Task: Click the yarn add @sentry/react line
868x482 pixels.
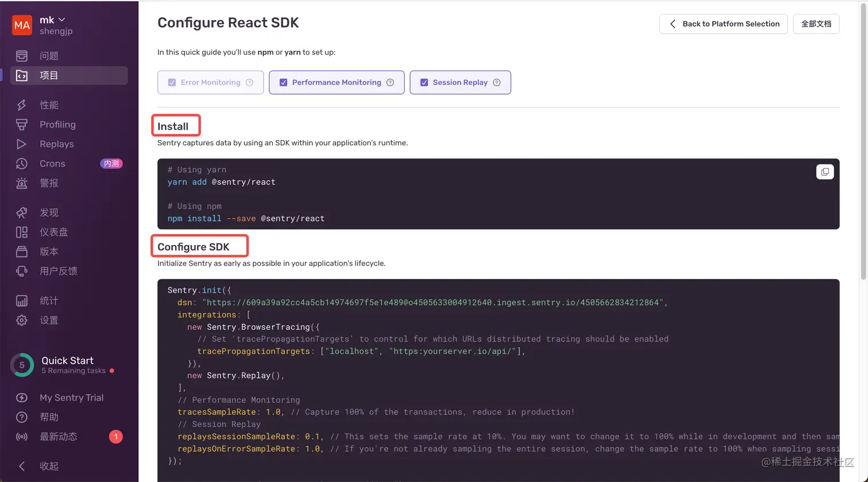Action: tap(222, 182)
